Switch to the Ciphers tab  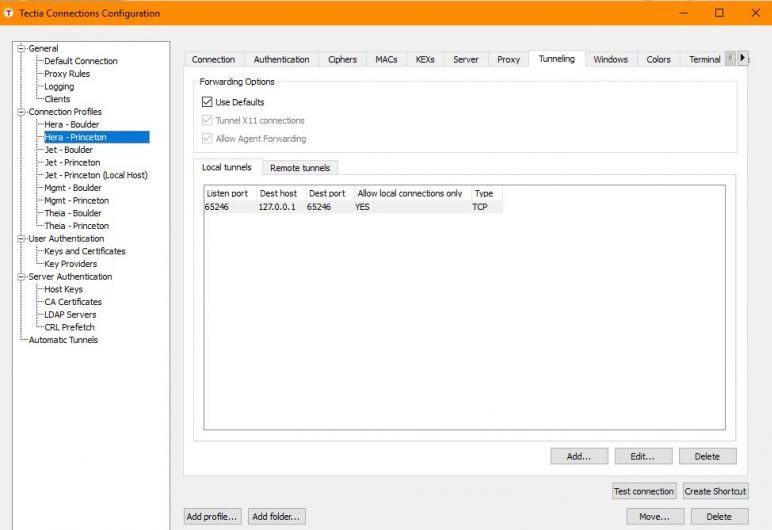coord(342,59)
